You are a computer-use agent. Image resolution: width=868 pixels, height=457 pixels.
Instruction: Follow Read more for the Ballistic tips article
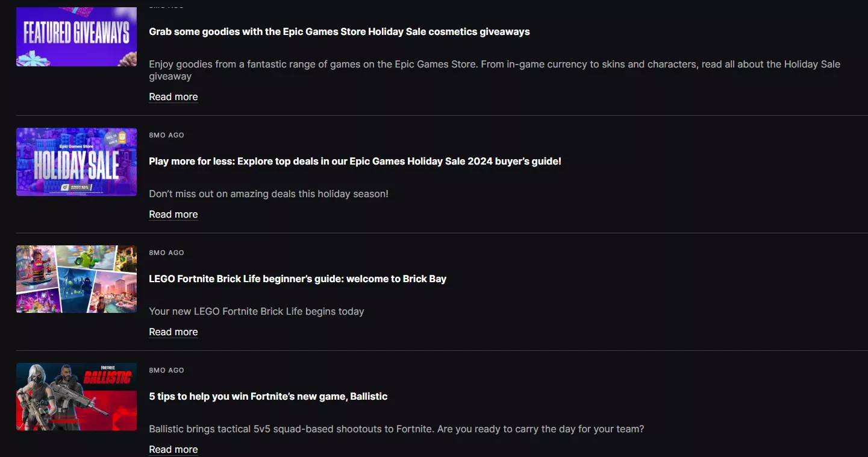tap(173, 450)
